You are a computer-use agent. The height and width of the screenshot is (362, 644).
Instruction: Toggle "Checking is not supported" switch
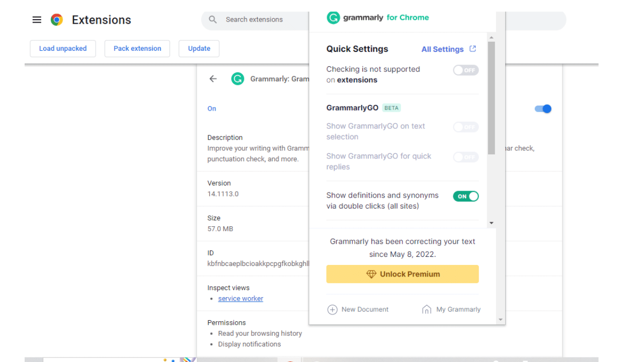tap(465, 70)
